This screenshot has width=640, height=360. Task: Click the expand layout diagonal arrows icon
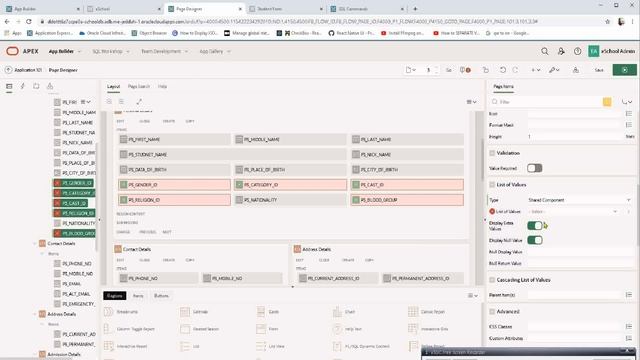coord(139,102)
